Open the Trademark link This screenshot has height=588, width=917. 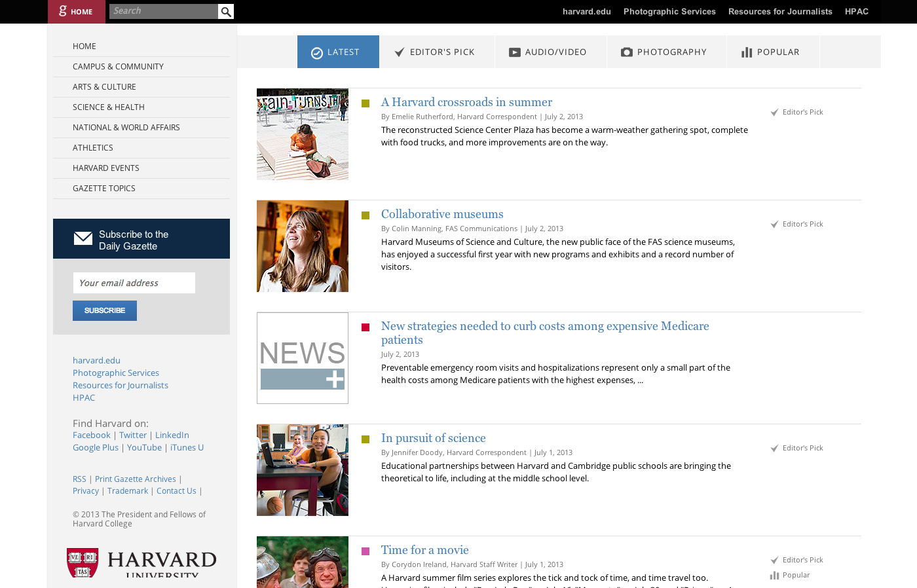pyautogui.click(x=128, y=491)
